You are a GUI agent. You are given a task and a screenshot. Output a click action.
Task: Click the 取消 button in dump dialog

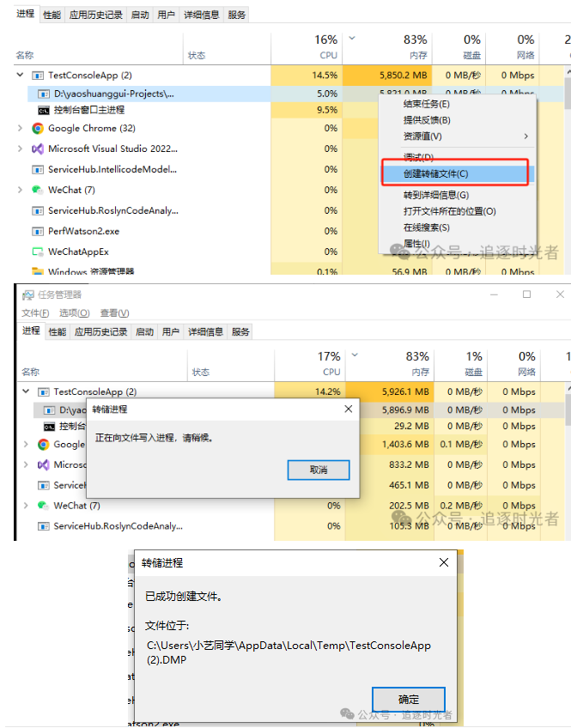(x=319, y=470)
